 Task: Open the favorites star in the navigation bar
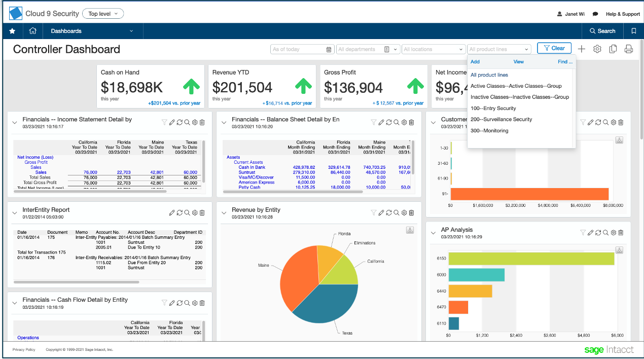click(x=12, y=31)
